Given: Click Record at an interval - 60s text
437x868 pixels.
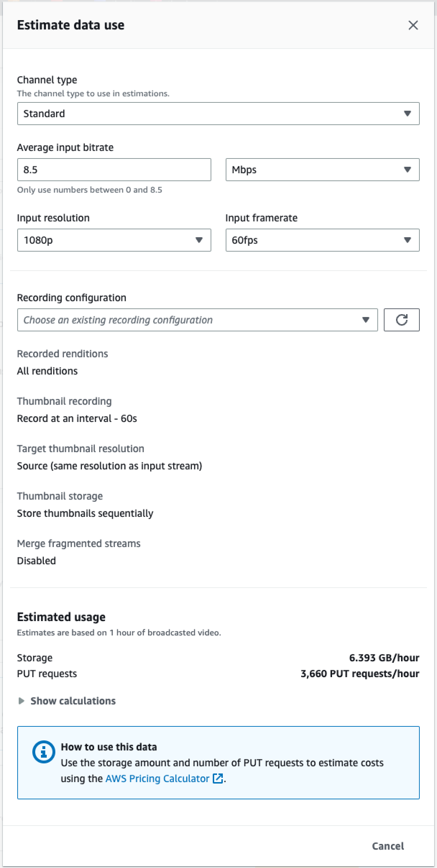Looking at the screenshot, I should click(77, 418).
